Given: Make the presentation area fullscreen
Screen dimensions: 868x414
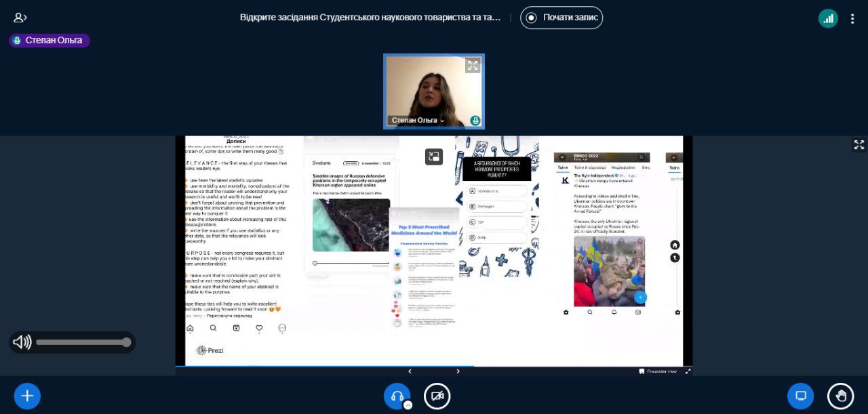Looking at the screenshot, I should click(x=859, y=145).
